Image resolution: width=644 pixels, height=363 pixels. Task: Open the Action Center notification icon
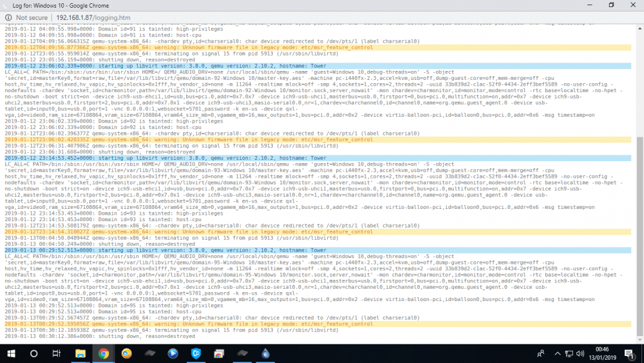click(630, 353)
